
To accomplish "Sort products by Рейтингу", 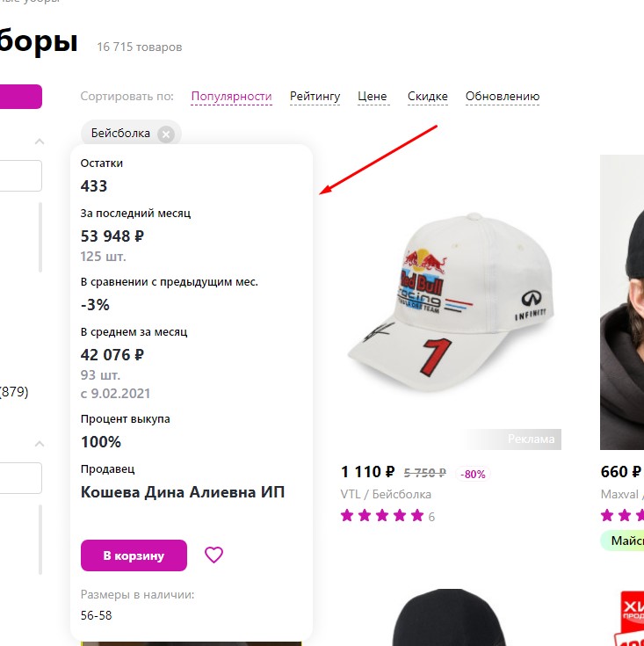I will pos(315,97).
